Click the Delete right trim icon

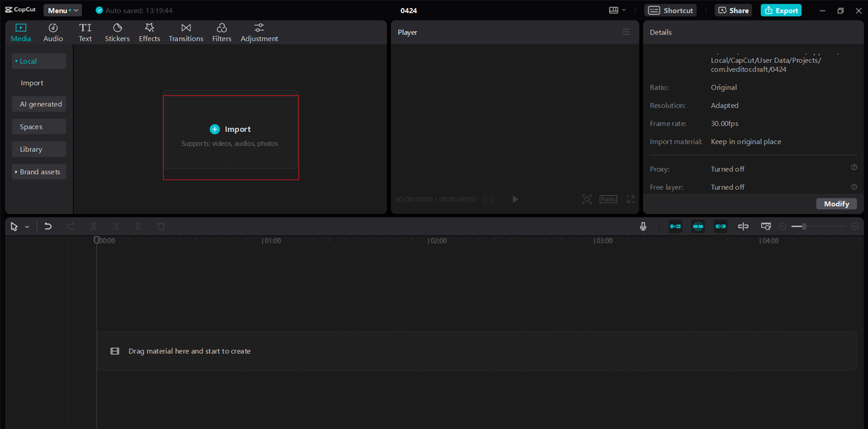click(138, 226)
